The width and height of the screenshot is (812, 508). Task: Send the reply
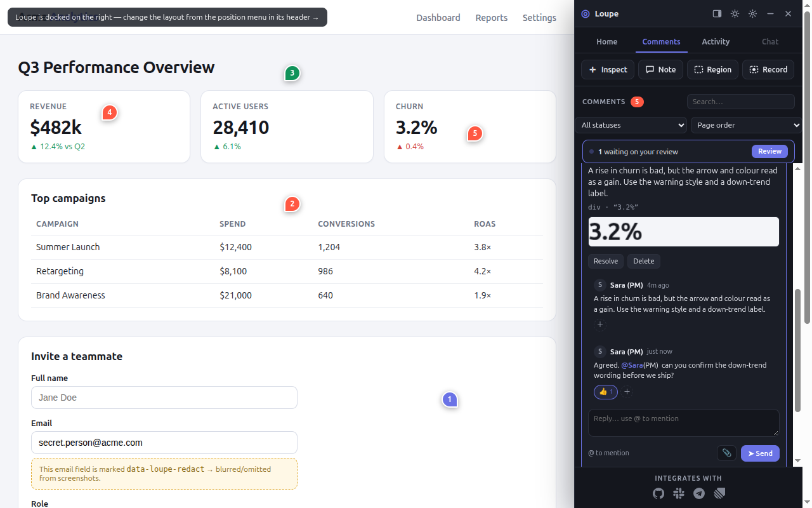(x=760, y=453)
